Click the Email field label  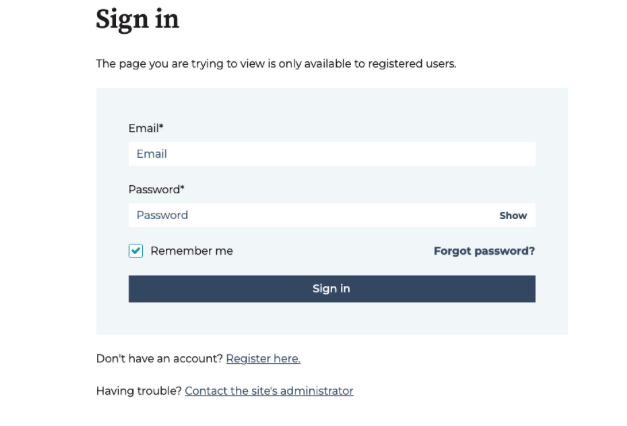click(143, 129)
